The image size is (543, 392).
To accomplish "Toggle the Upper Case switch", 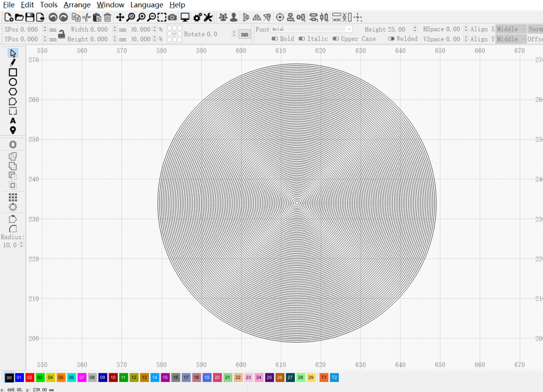I will [336, 39].
